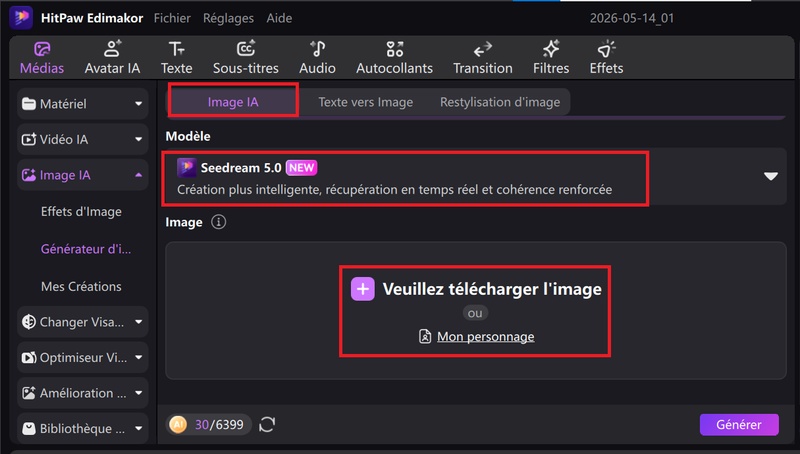Open the Réglages menu

coord(228,18)
